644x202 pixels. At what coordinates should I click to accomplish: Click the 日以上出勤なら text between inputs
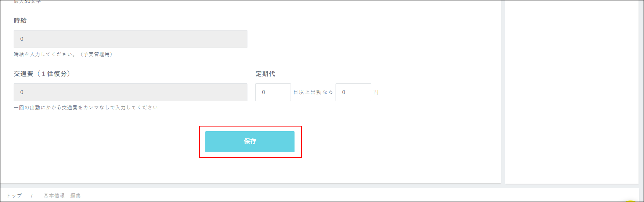(x=313, y=92)
